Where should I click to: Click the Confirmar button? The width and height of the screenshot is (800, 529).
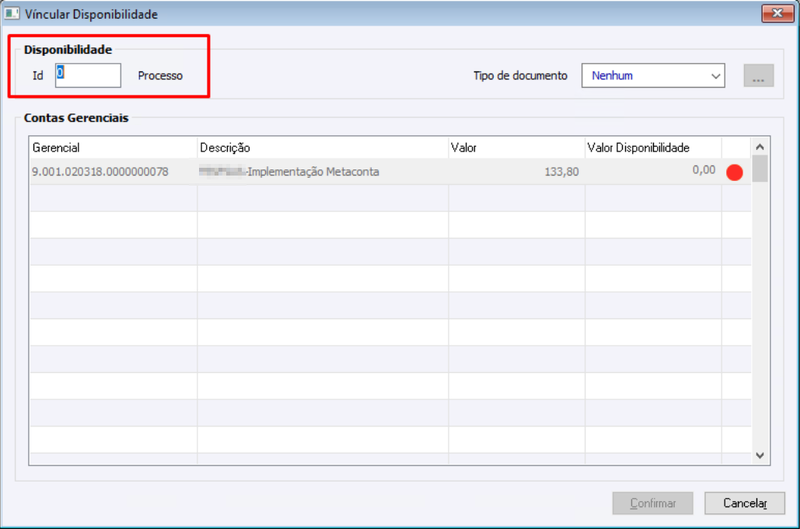coord(653,503)
